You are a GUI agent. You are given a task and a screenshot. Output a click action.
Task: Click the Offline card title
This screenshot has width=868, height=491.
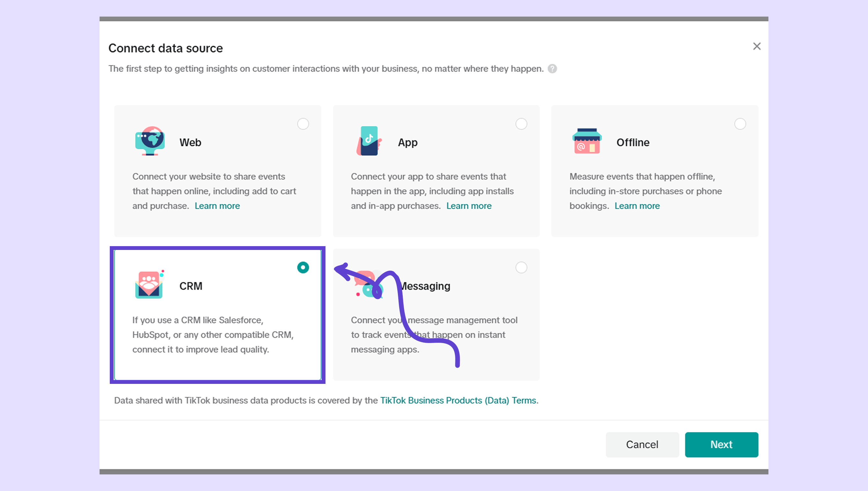[633, 142]
